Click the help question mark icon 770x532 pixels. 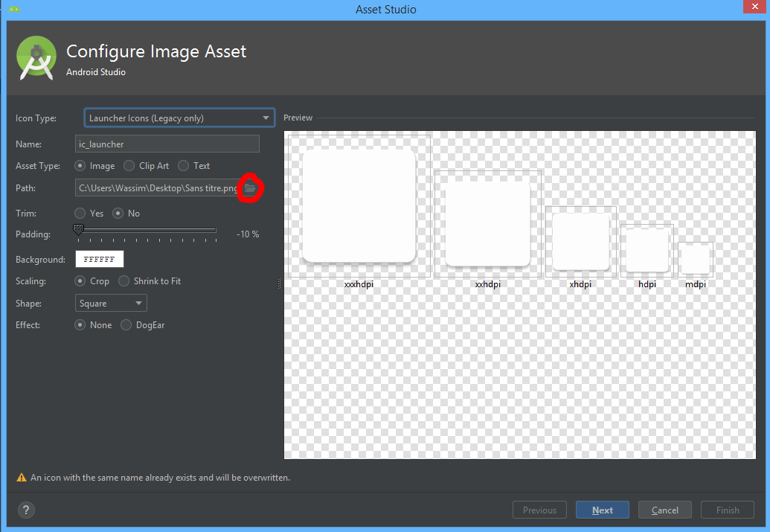[26, 510]
